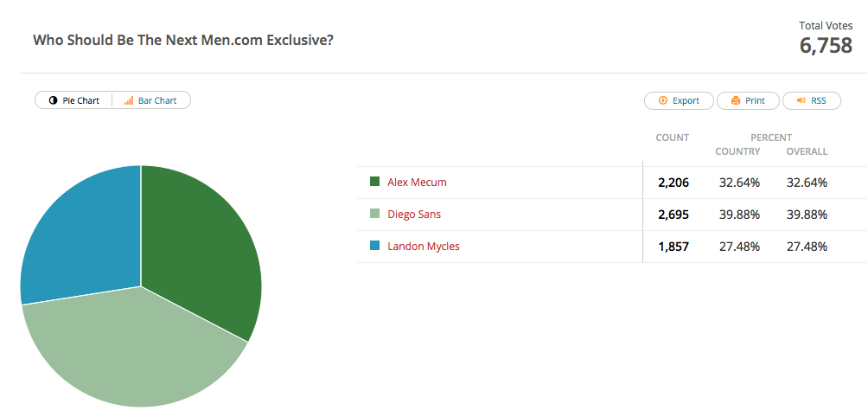Click the orange printer icon
This screenshot has height=417, width=868.
[x=736, y=100]
